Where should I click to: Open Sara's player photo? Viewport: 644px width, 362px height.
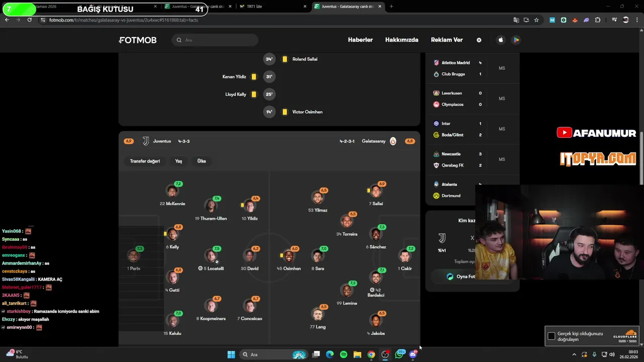pyautogui.click(x=317, y=256)
